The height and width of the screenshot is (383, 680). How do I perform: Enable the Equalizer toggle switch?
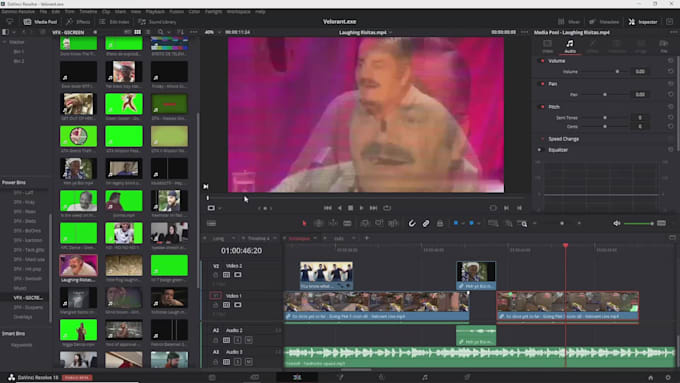(x=540, y=150)
